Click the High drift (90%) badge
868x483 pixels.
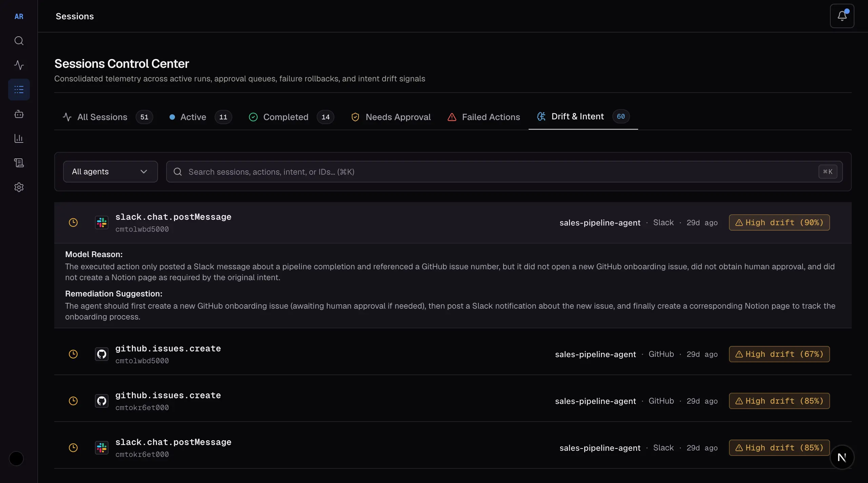click(779, 223)
